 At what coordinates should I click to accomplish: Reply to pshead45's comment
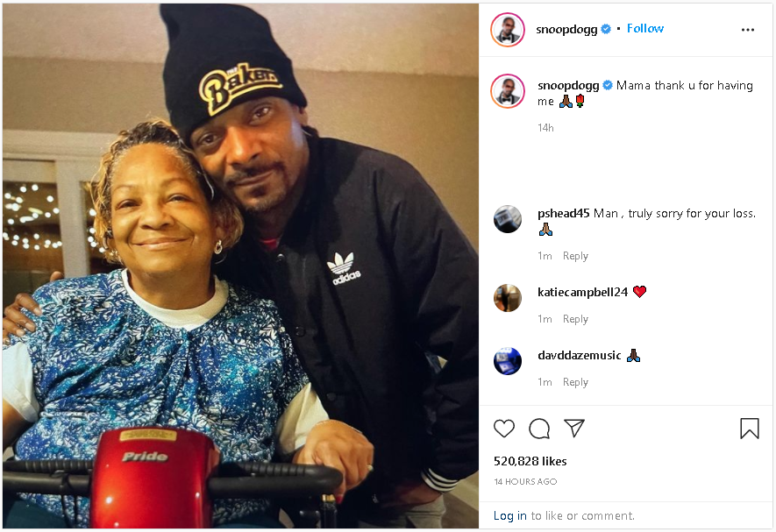click(575, 256)
